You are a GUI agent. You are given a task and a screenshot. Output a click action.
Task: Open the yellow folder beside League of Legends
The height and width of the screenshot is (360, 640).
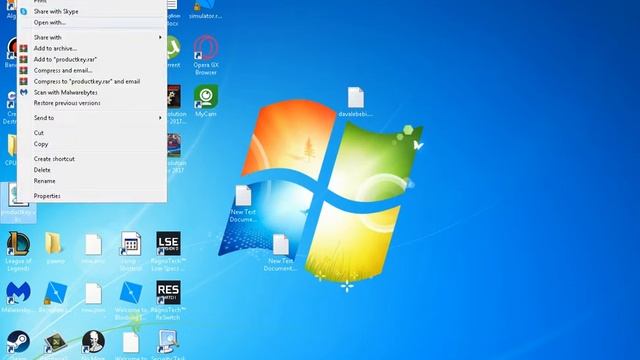coord(55,247)
